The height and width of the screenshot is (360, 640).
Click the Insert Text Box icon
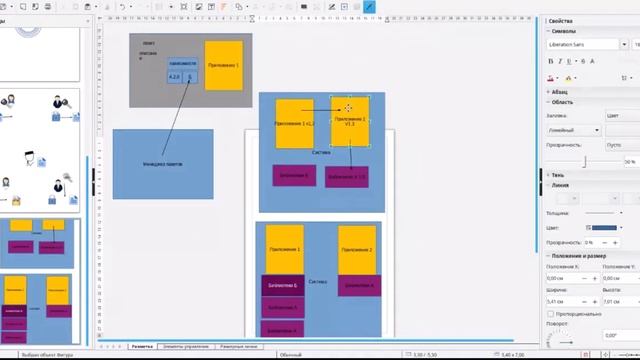[211, 7]
